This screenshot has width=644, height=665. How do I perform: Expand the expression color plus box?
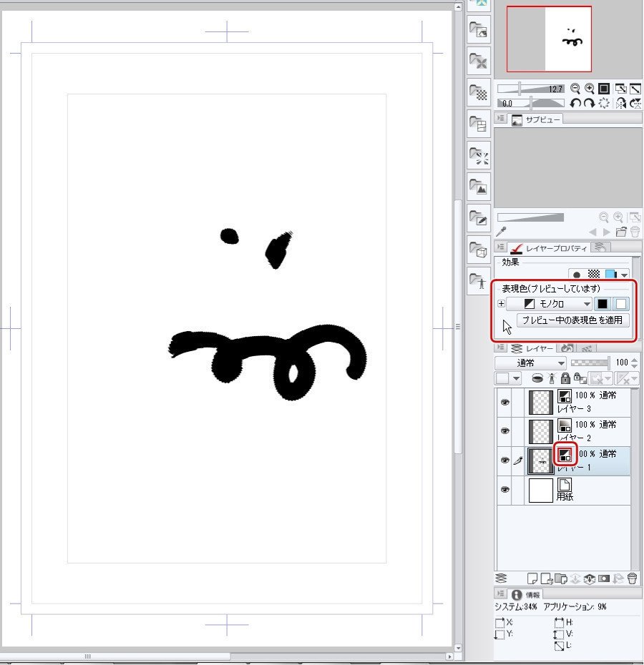(x=501, y=304)
